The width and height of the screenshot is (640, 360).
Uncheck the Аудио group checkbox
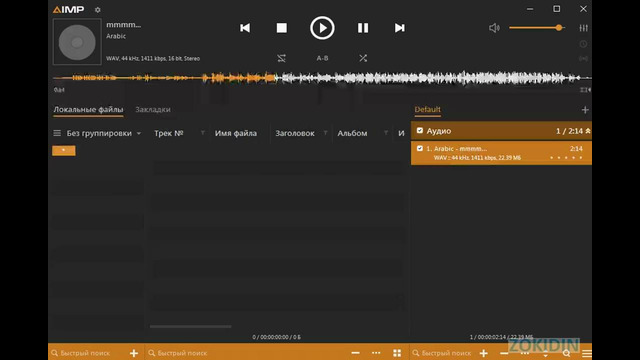[420, 131]
